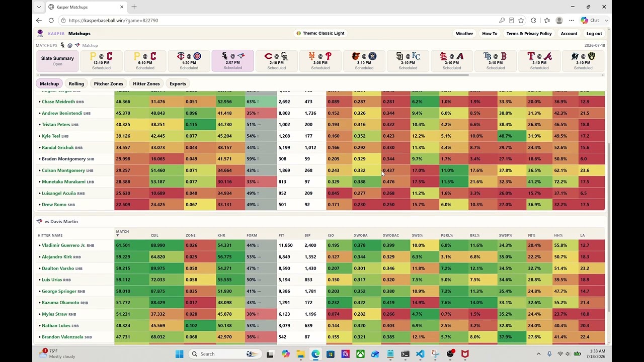Open the Terms & Privacy Policy page
The width and height of the screenshot is (644, 362).
529,34
